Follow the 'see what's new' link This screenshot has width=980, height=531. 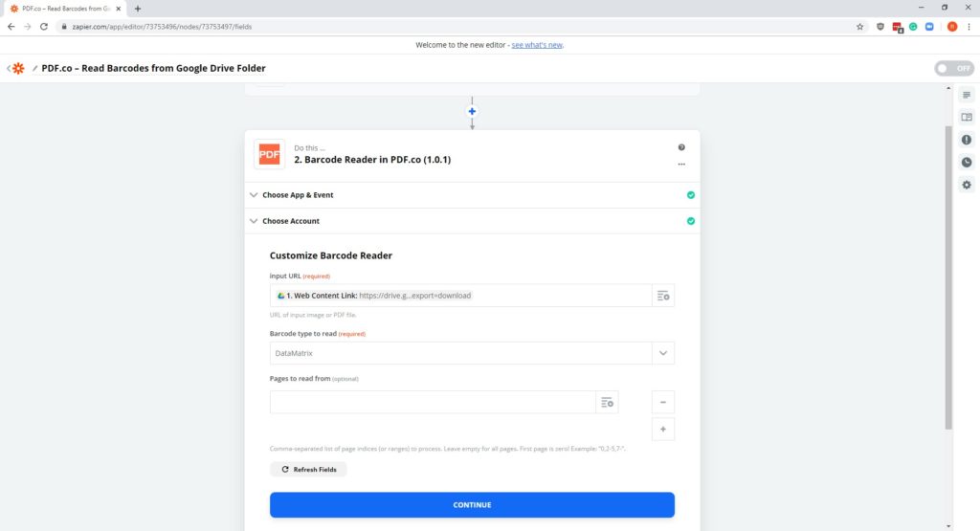(537, 45)
